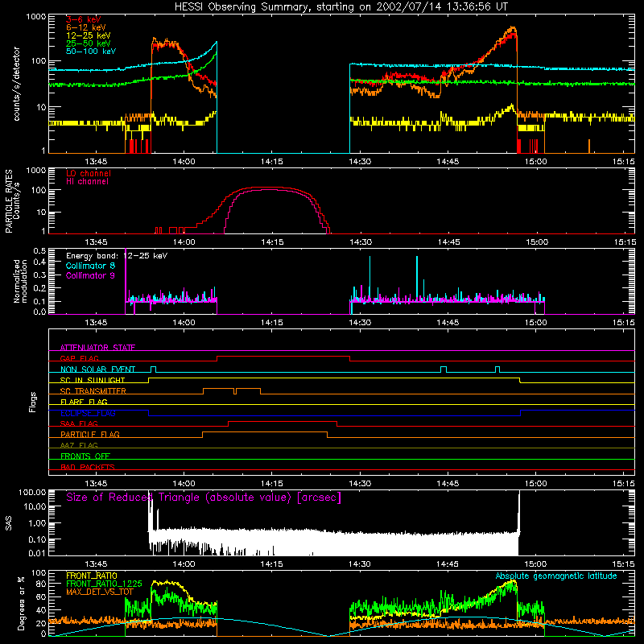Select the BAD_PACKETS flag label

[88, 467]
